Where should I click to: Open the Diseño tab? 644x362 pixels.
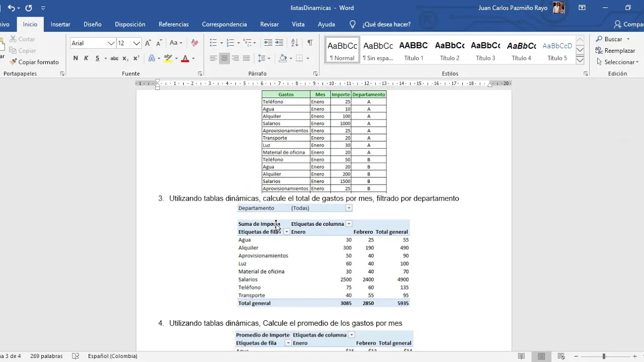click(x=93, y=24)
